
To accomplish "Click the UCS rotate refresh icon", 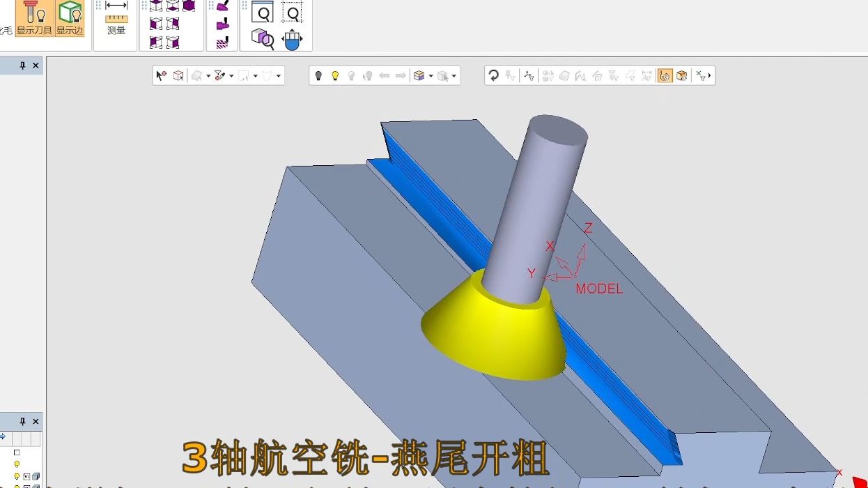I will coord(493,75).
